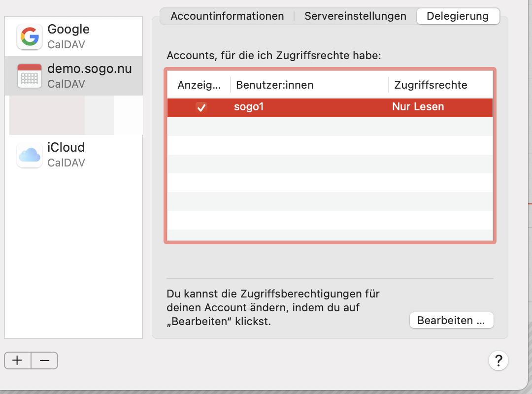Select the Delegierung tab

point(458,16)
